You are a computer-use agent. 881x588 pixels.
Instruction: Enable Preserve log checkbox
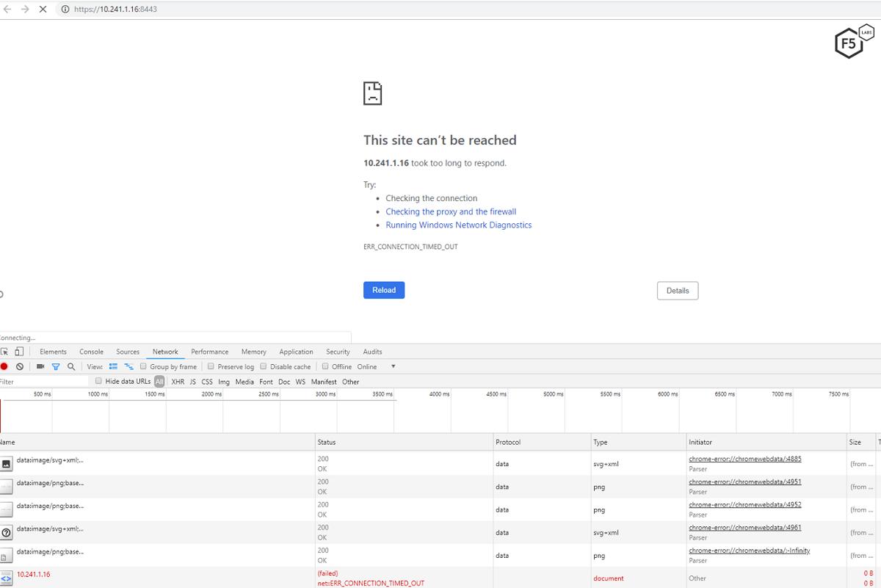click(211, 366)
